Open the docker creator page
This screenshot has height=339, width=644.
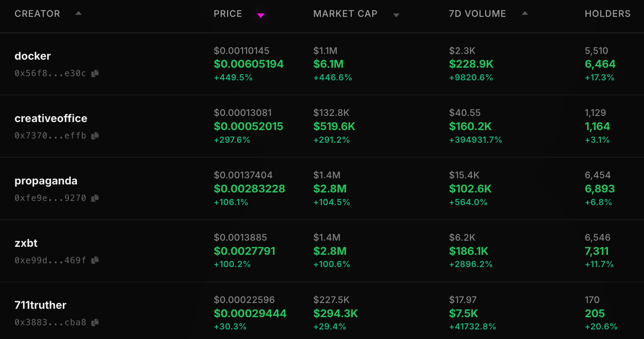coord(33,56)
